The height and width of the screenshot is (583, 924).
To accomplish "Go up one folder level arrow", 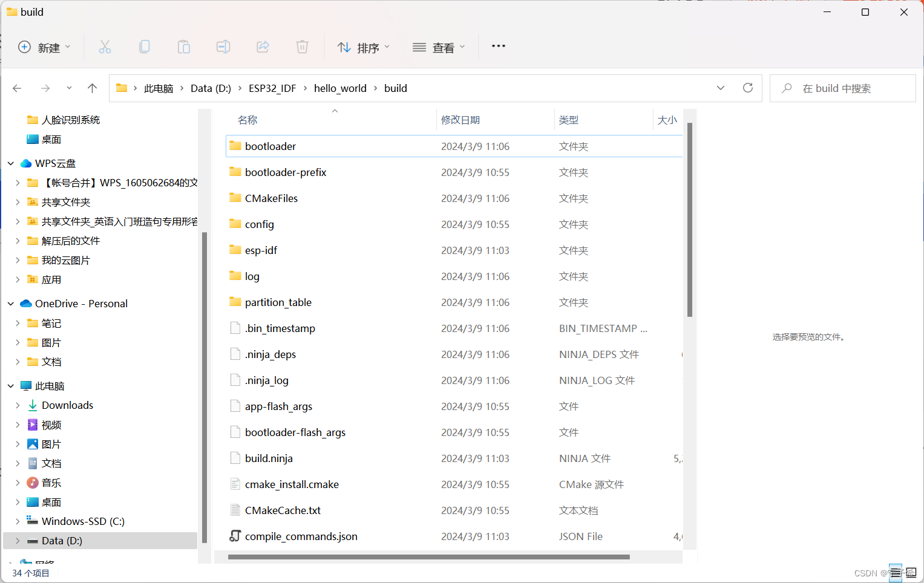I will [92, 88].
